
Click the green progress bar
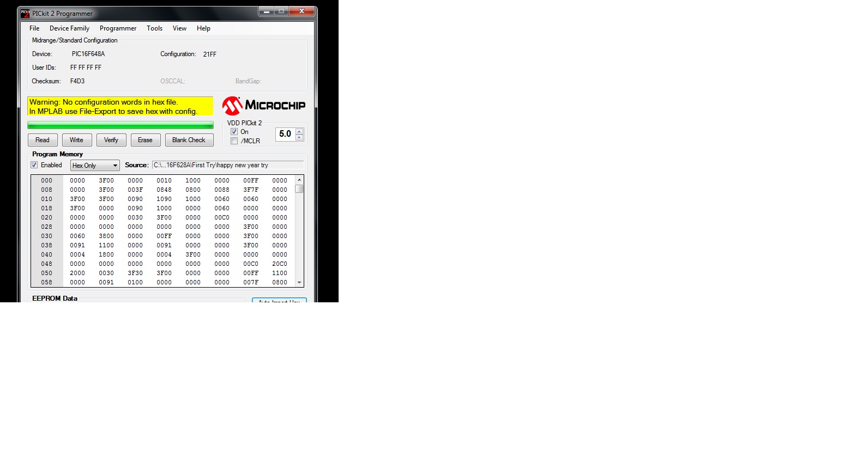tap(120, 125)
